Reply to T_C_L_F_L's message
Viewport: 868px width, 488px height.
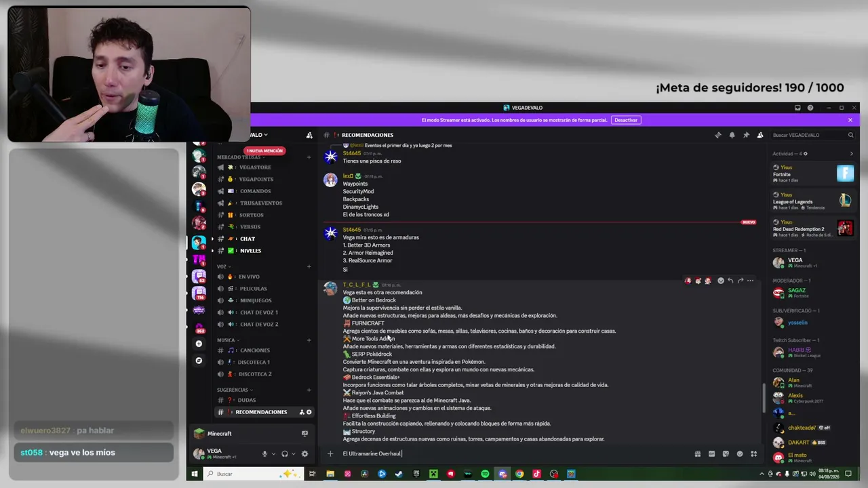coord(730,281)
